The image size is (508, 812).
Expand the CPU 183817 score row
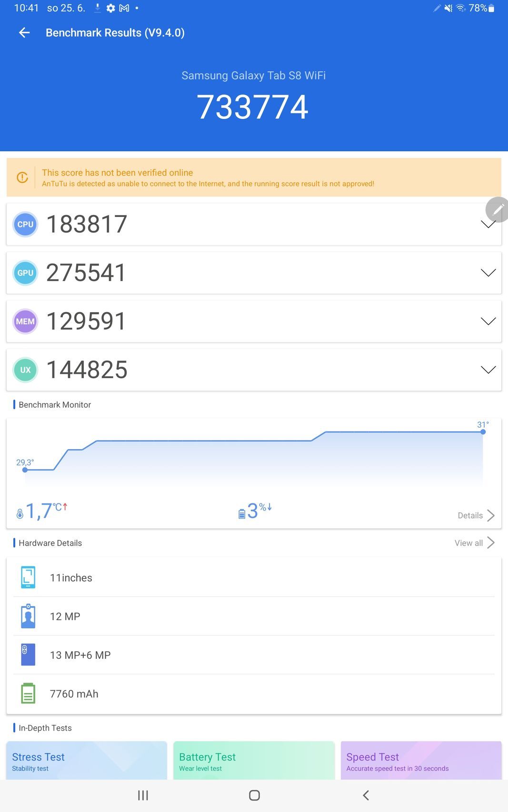[254, 224]
